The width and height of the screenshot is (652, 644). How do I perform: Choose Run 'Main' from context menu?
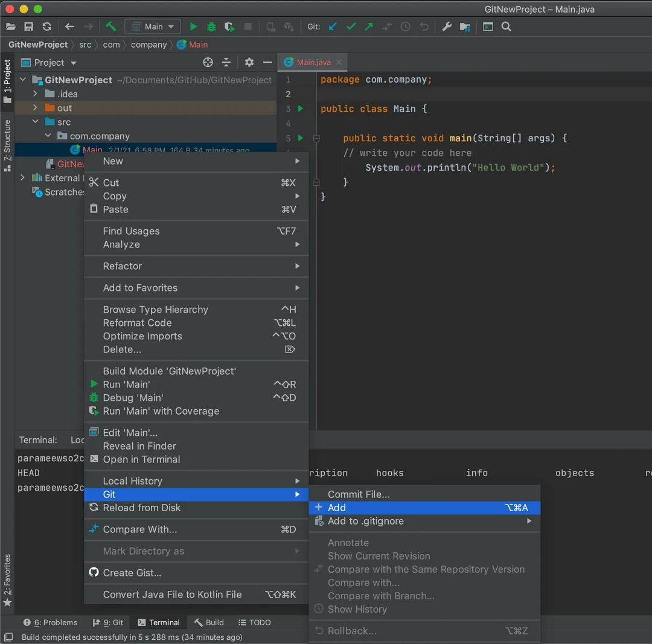[196, 384]
